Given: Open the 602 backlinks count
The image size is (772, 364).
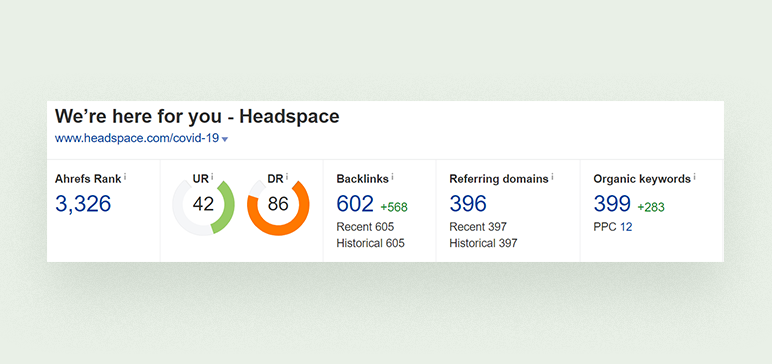Looking at the screenshot, I should pyautogui.click(x=355, y=204).
